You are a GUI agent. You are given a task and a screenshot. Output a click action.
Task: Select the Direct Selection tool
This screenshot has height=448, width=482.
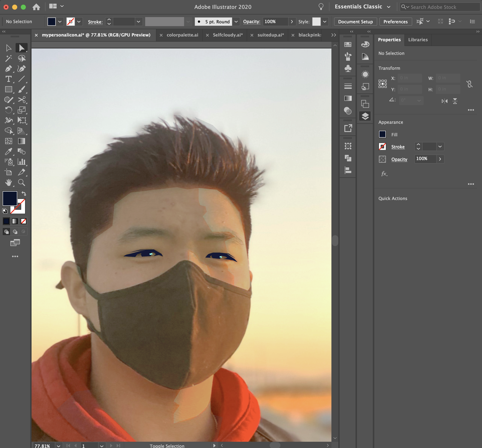coord(22,48)
